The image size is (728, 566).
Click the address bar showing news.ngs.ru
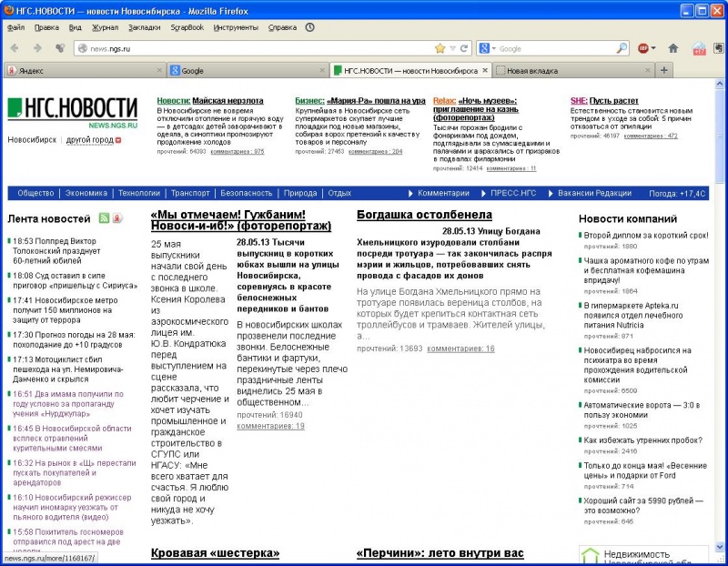click(255, 48)
